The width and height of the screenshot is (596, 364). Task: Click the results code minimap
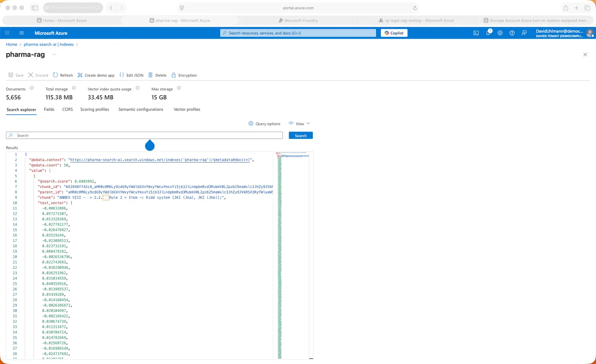[292, 255]
